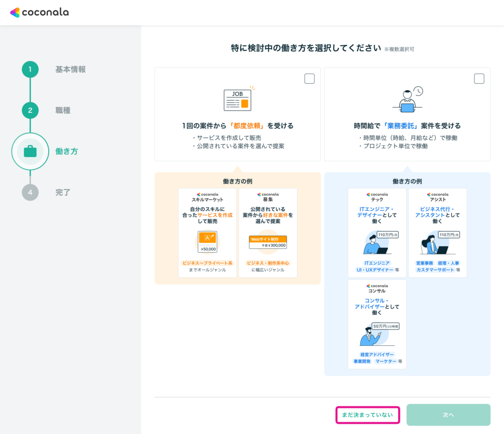Select the coconala コンサル example card

click(x=377, y=324)
